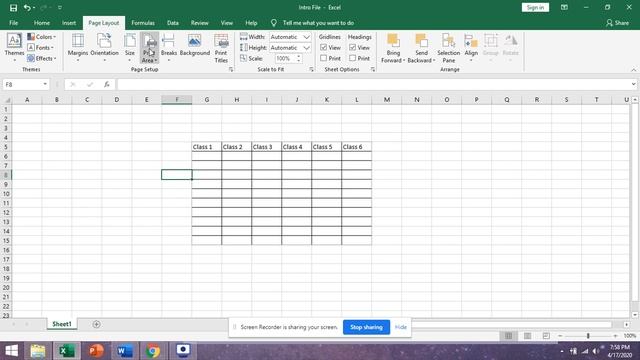Open the Height Automatic dropdown

click(x=306, y=48)
